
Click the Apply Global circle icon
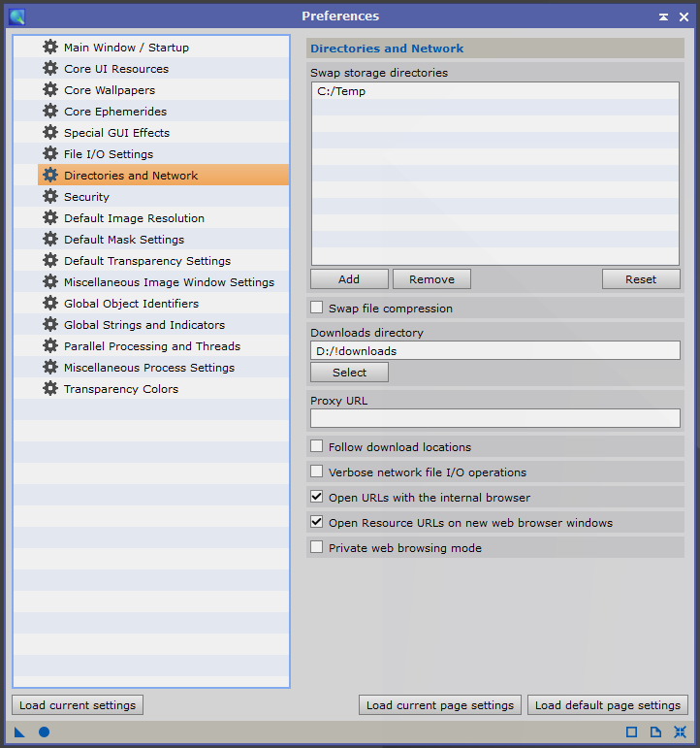[44, 732]
